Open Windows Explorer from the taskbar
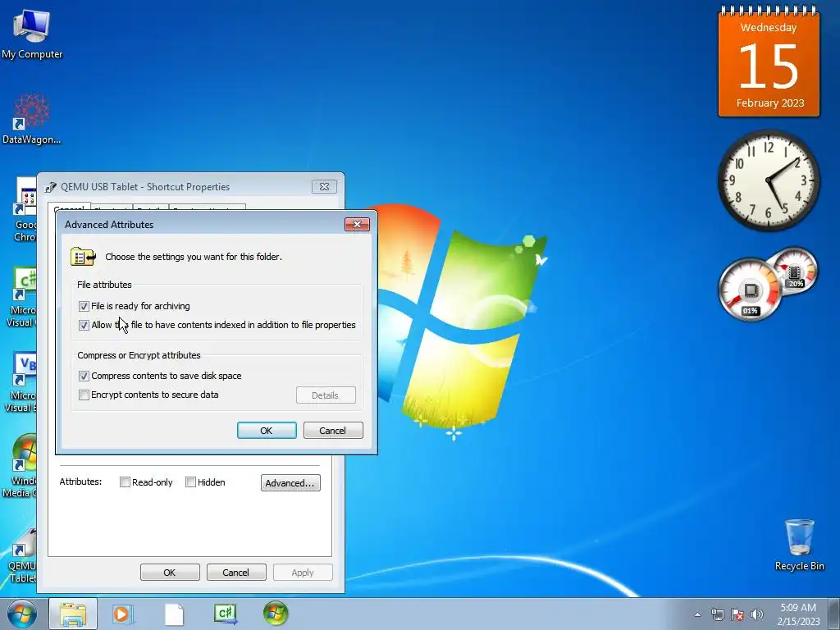The width and height of the screenshot is (840, 630). pyautogui.click(x=73, y=614)
